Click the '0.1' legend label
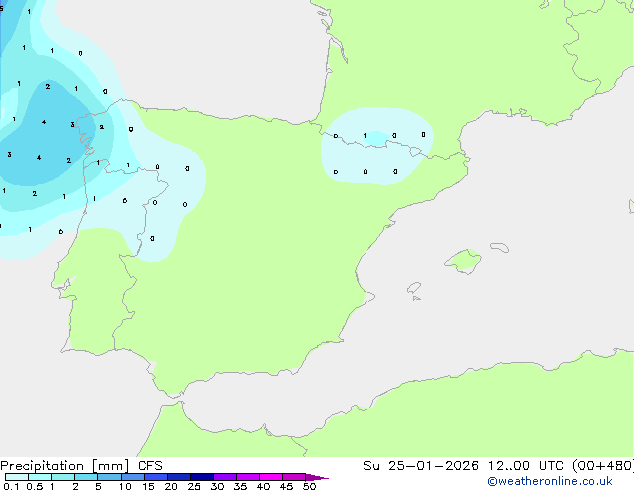This screenshot has height=490, width=634. tap(11, 486)
